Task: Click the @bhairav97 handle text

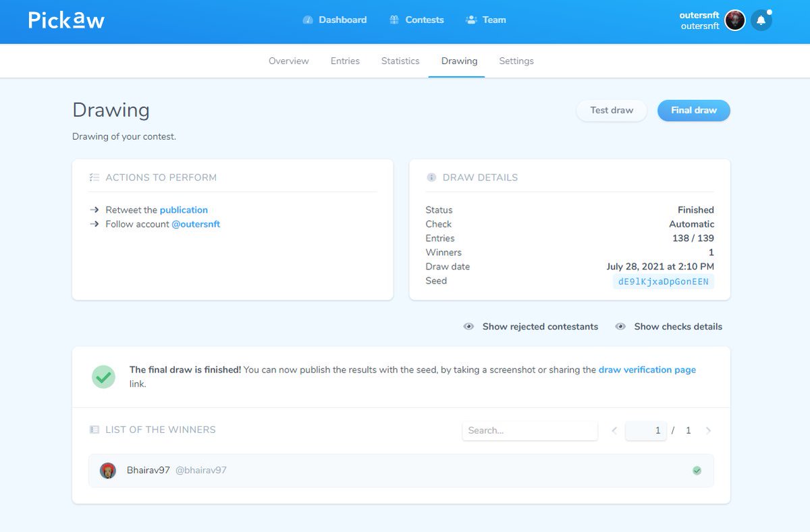Action: pos(201,471)
